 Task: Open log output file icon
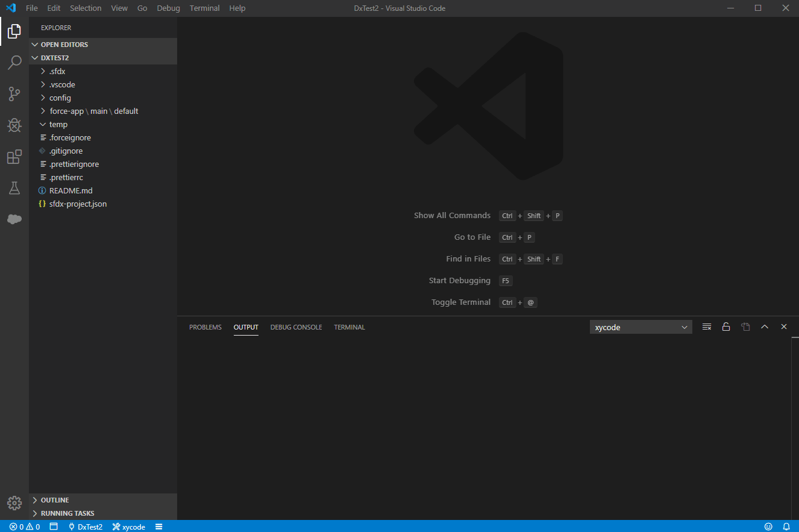click(745, 327)
